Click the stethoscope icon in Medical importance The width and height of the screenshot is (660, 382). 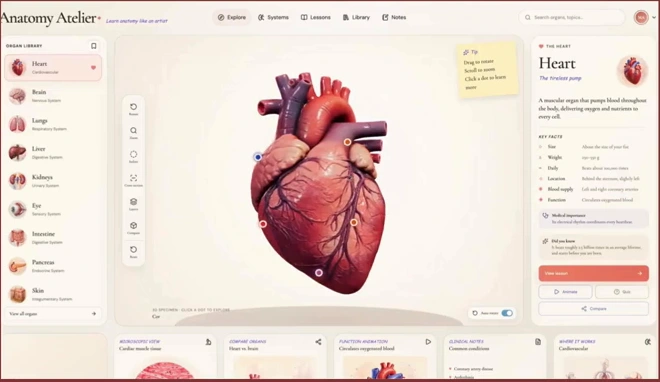click(546, 215)
